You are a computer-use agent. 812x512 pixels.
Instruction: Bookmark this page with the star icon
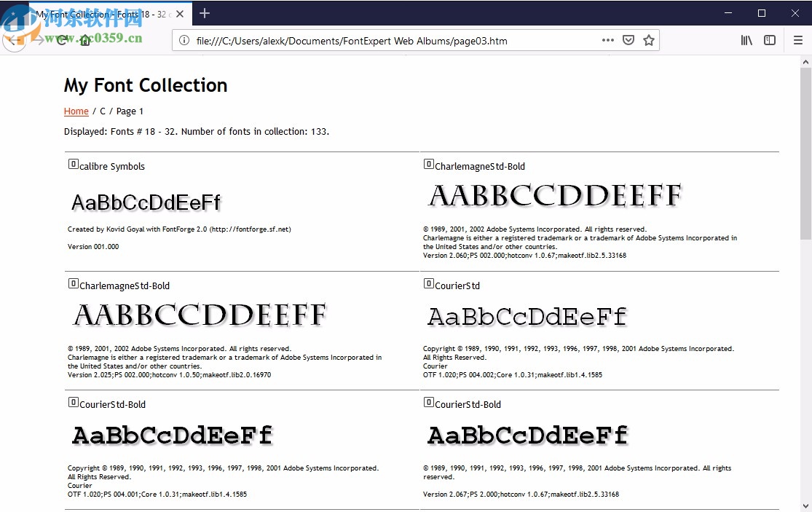(x=648, y=40)
